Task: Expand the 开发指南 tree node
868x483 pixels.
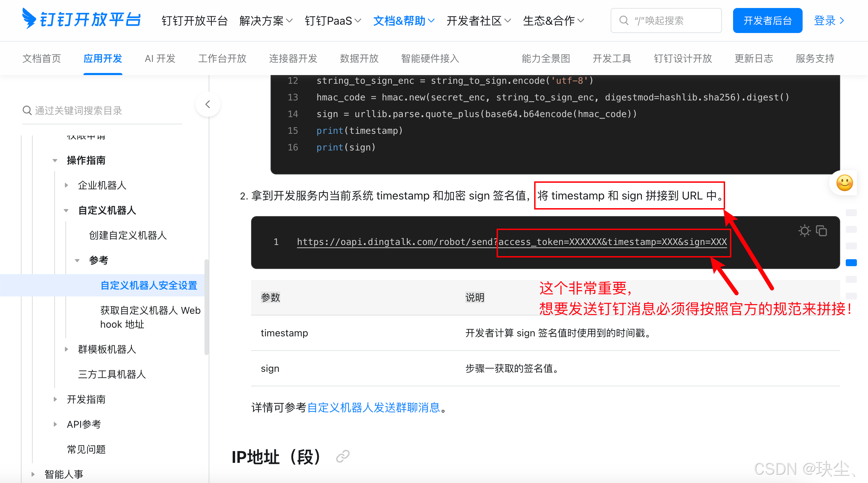Action: click(x=55, y=399)
